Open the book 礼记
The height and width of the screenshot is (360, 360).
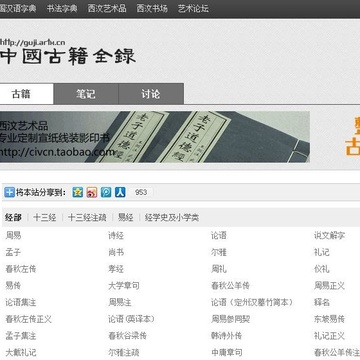coord(322,252)
